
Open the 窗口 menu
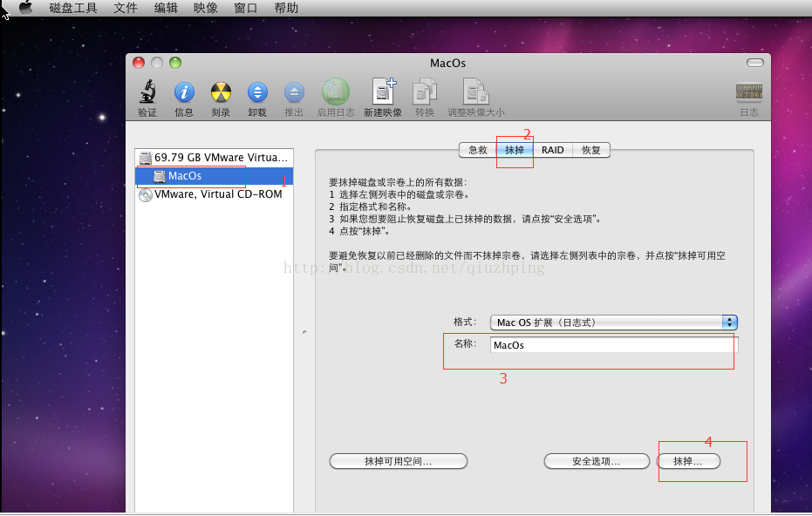click(245, 8)
